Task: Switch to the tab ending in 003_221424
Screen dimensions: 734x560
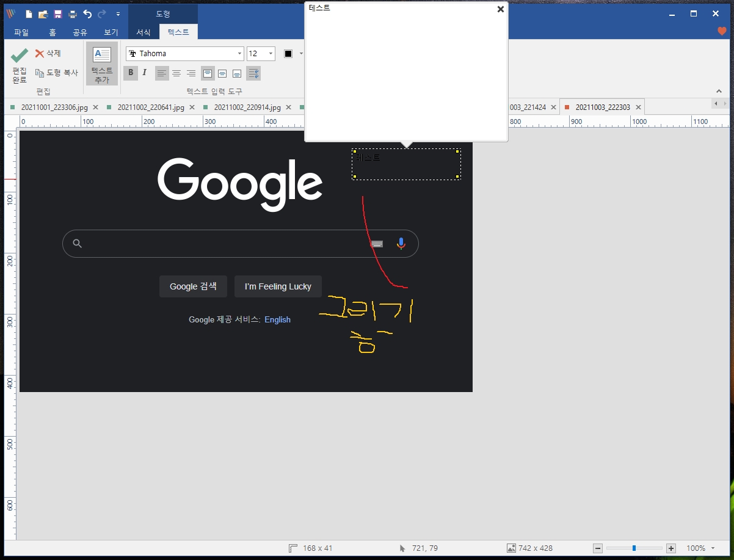Action: 528,107
